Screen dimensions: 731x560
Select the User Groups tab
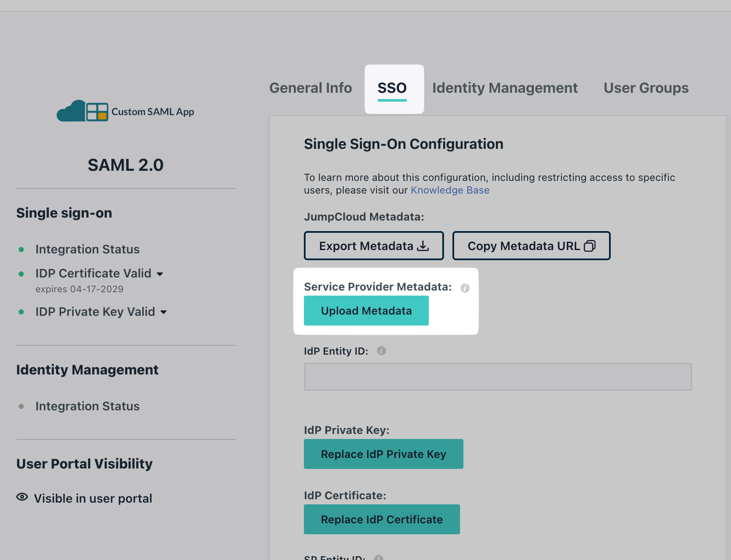click(645, 88)
